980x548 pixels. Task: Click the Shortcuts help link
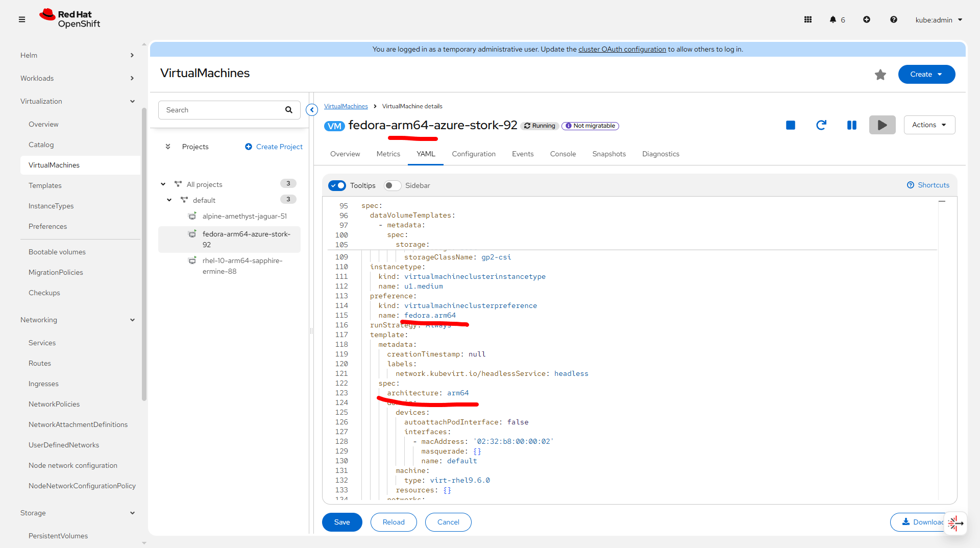(x=928, y=185)
